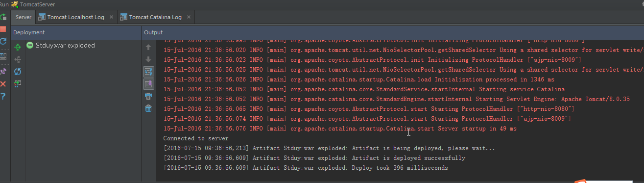This screenshot has height=183, width=644.
Task: Select the Stduy:war exploded artifact
Action: [65, 45]
